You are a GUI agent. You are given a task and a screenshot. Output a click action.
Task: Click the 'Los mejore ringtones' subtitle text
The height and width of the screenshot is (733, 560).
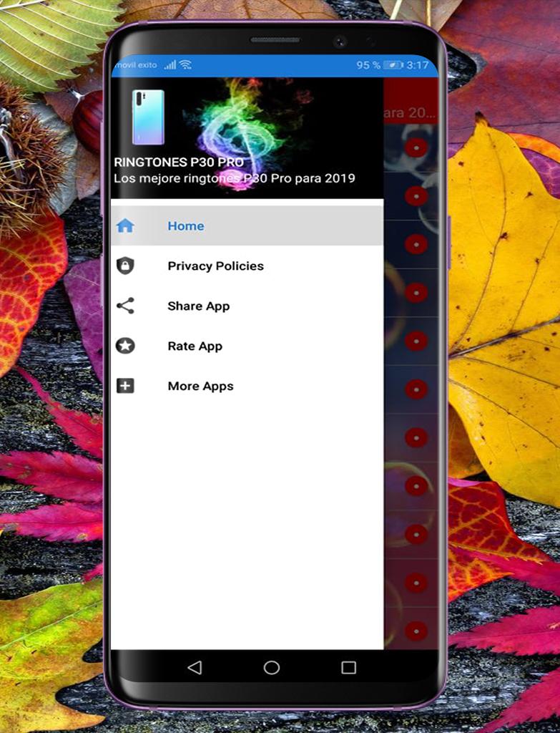(x=235, y=178)
